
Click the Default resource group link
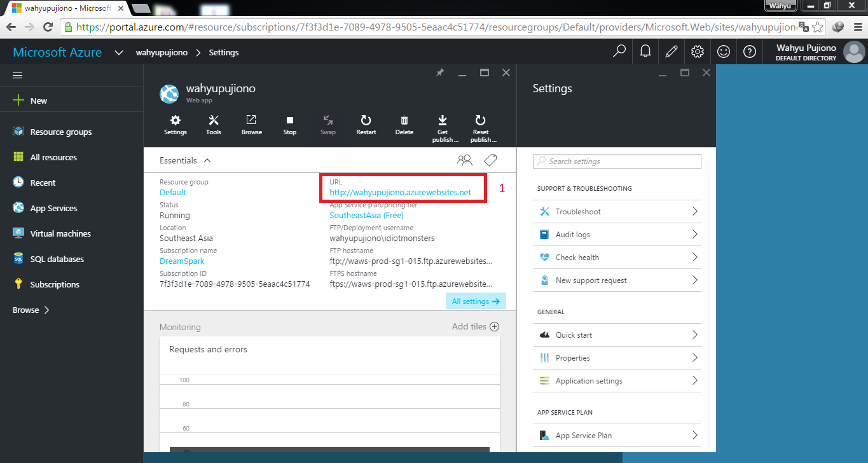[x=173, y=192]
